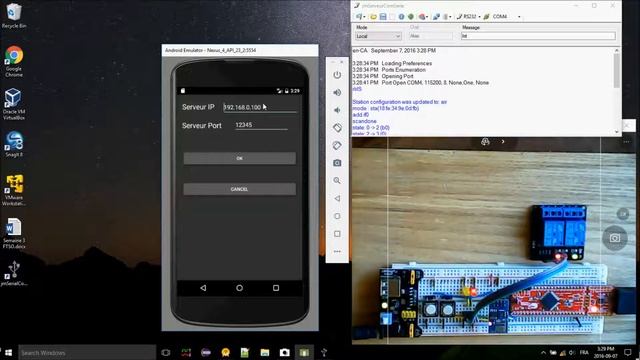The height and width of the screenshot is (360, 640).
Task: Click the OK button on phone screen
Action: (240, 158)
